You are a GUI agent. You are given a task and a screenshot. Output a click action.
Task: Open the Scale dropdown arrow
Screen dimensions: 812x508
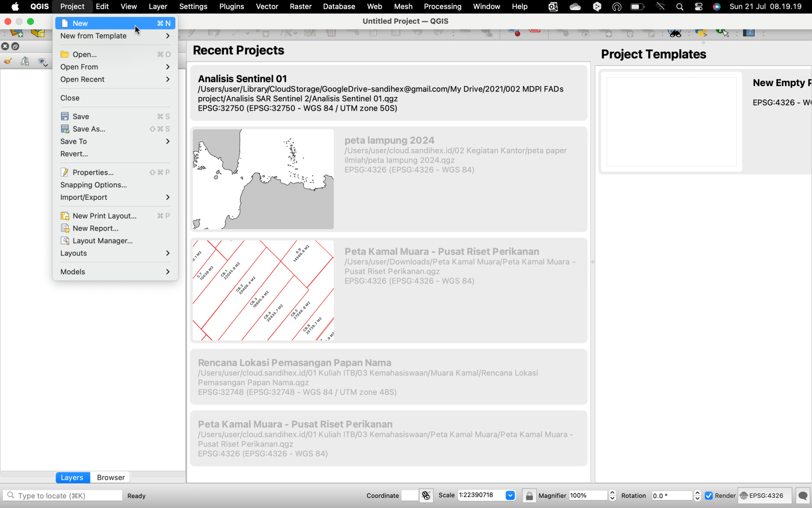(510, 495)
